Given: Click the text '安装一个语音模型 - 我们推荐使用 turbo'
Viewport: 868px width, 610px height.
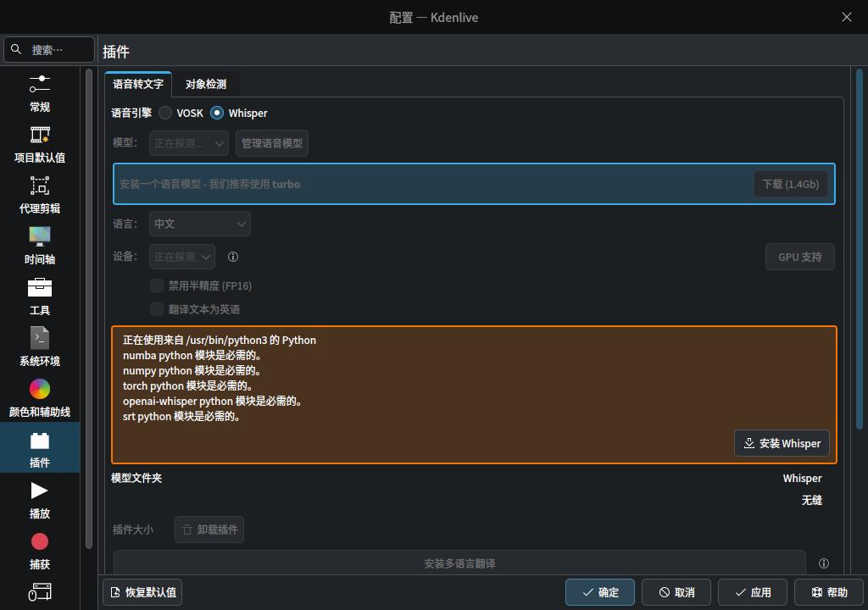Looking at the screenshot, I should tap(210, 184).
